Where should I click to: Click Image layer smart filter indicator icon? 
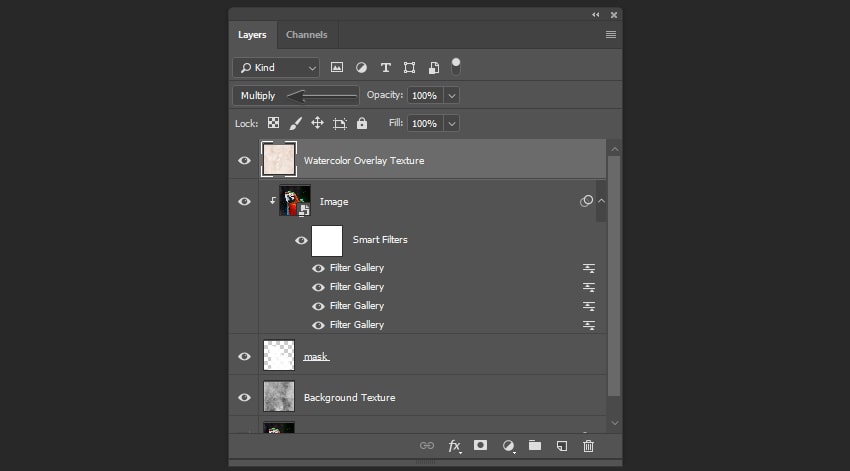pyautogui.click(x=586, y=201)
